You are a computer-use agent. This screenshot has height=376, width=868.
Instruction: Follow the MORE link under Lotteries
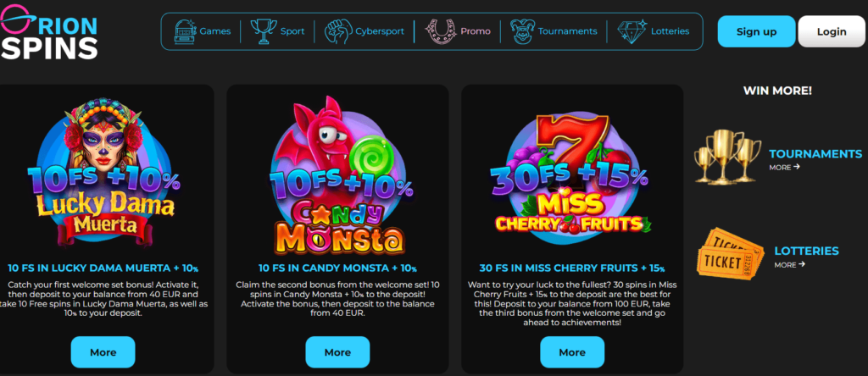click(789, 265)
